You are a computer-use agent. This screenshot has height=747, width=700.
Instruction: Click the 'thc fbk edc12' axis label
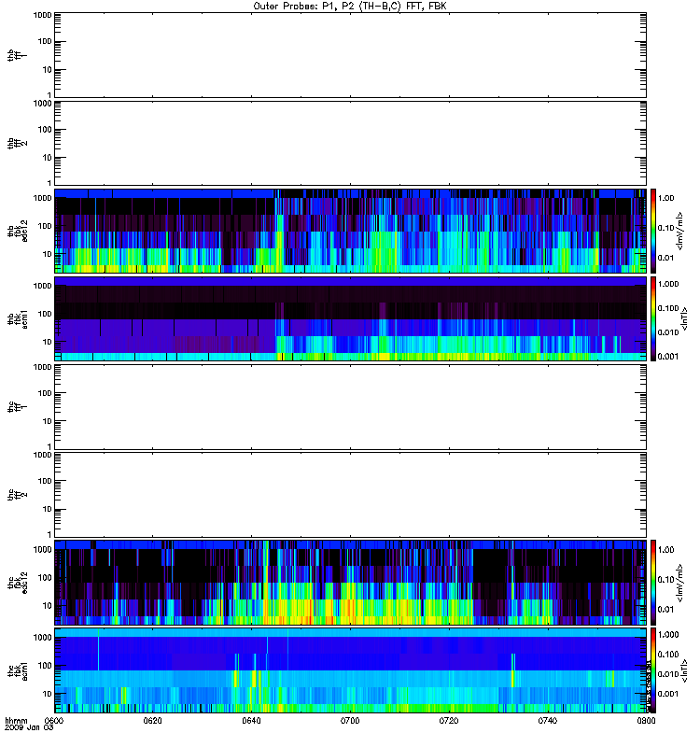(18, 583)
